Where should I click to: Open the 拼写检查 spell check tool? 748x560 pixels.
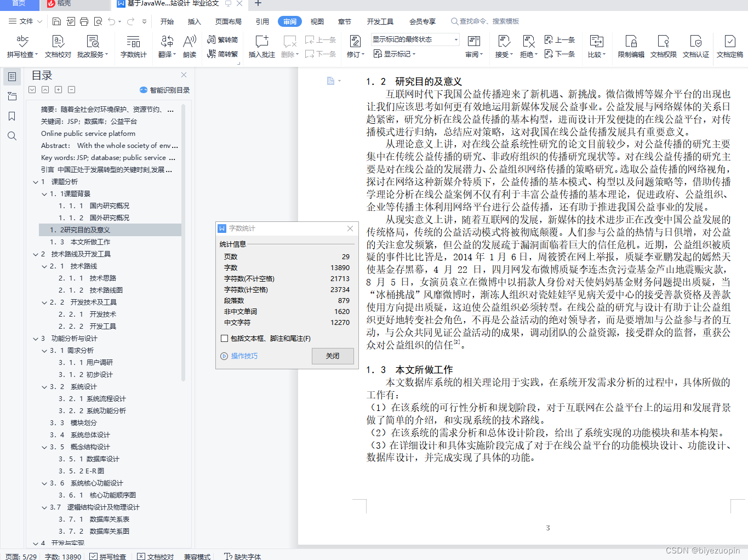(x=22, y=47)
